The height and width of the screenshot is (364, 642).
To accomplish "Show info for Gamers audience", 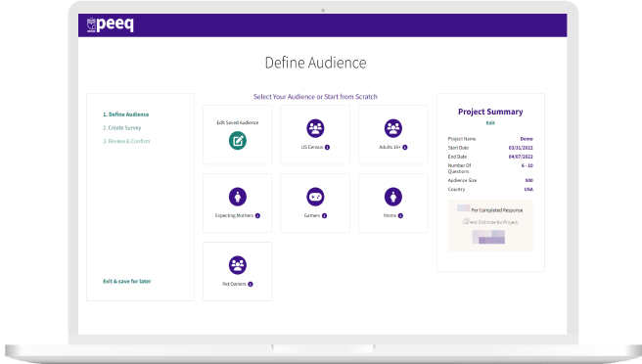I will pos(324,216).
